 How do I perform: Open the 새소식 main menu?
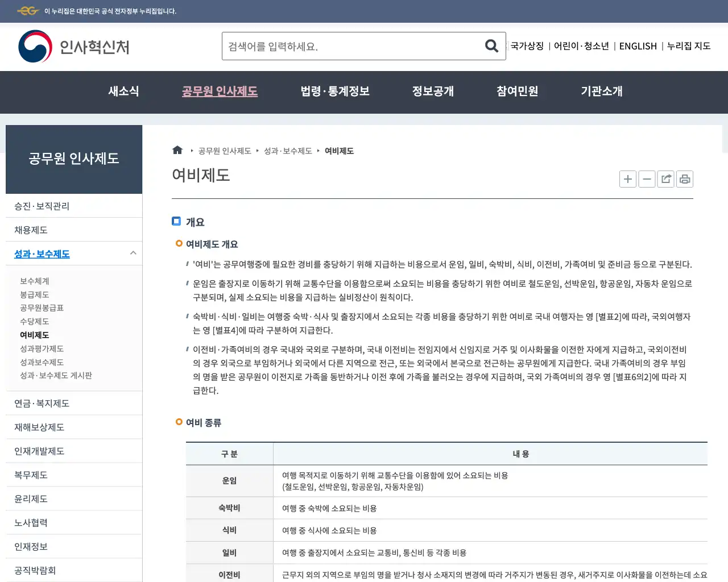(123, 92)
